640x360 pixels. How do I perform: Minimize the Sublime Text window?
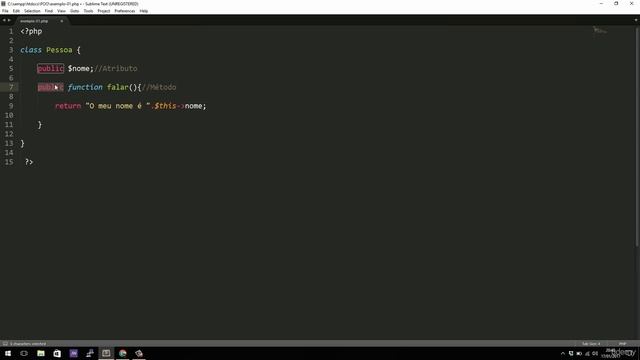click(x=601, y=4)
